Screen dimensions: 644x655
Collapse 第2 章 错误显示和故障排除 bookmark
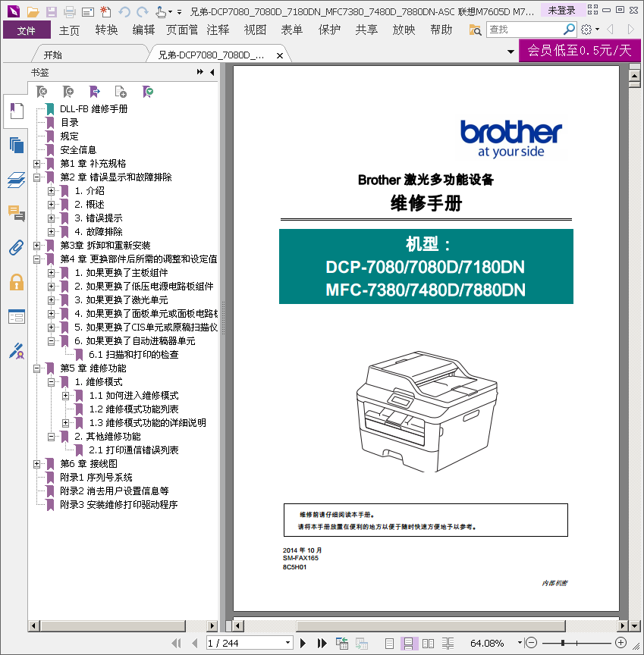pyautogui.click(x=36, y=177)
